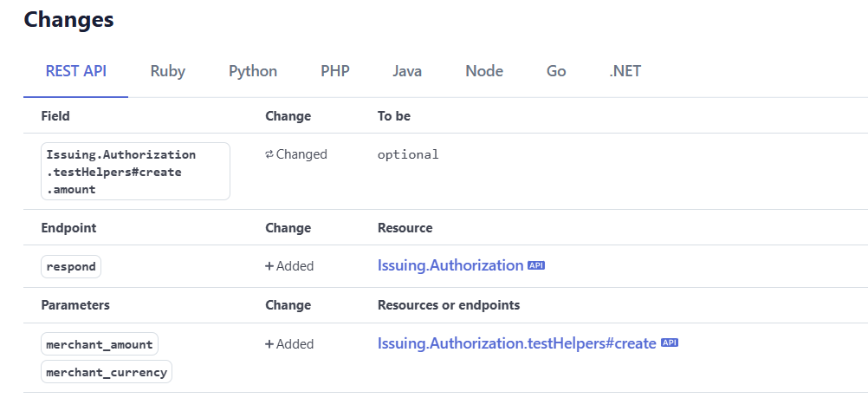Screen dimensions: 868x411
Task: Click the API badge beside Issuing.Authorization link
Action: (536, 265)
